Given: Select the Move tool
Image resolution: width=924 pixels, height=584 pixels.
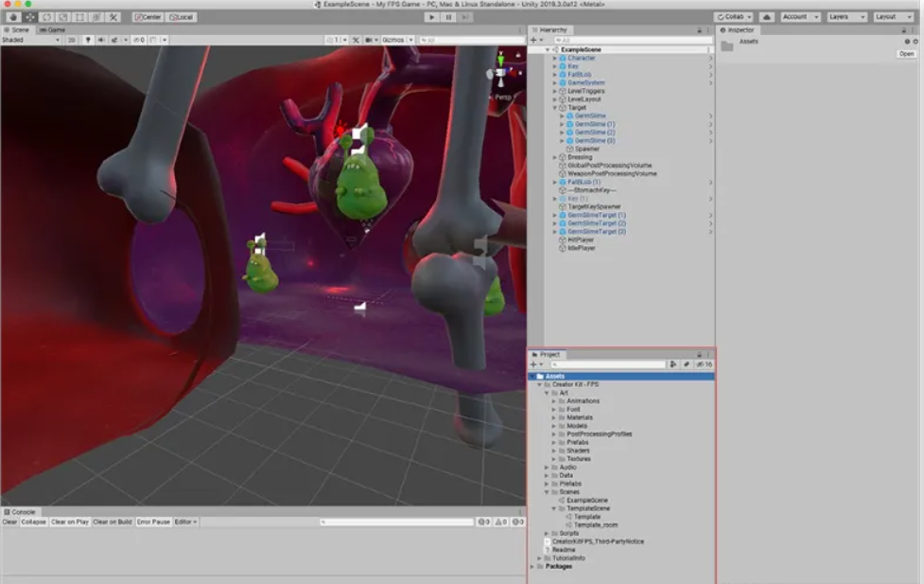Looking at the screenshot, I should (x=30, y=17).
